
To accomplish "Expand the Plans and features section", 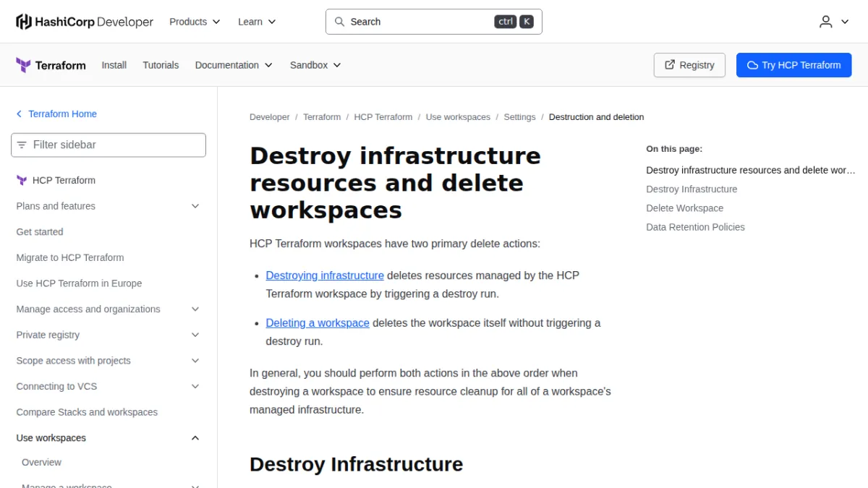I will point(195,206).
